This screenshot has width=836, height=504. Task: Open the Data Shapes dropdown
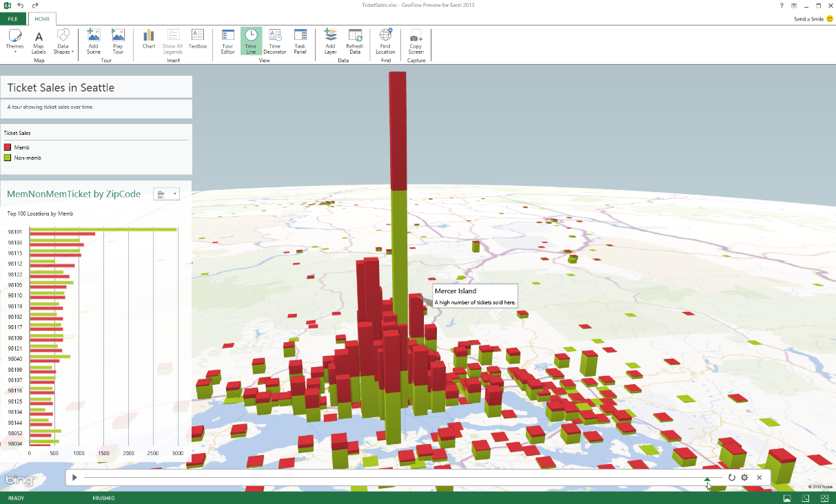(63, 41)
